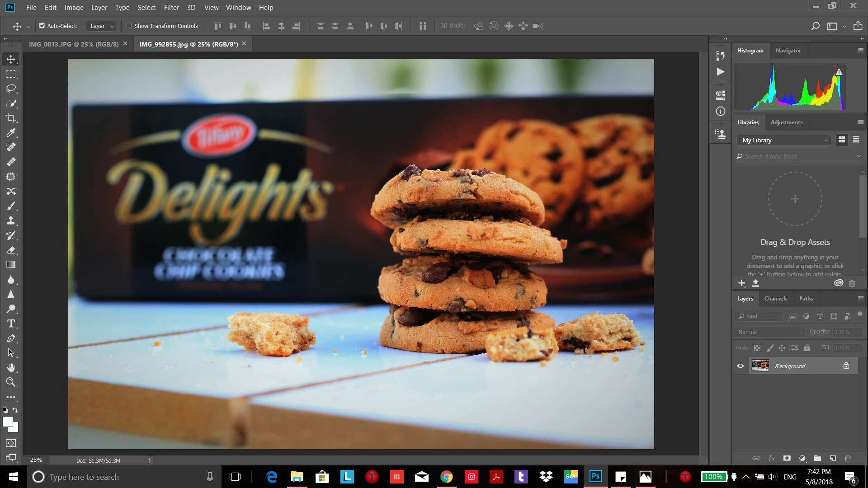The width and height of the screenshot is (868, 488).
Task: Select the Clone Stamp tool
Action: [11, 221]
